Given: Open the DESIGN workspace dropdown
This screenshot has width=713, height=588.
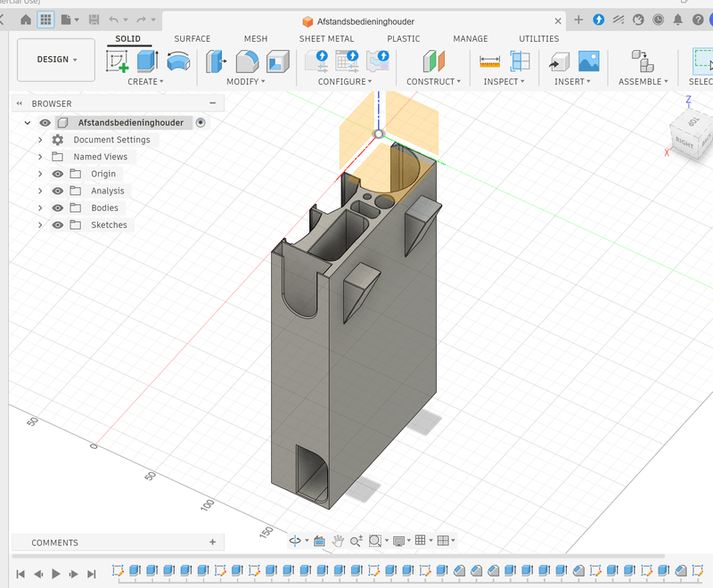Looking at the screenshot, I should (x=56, y=60).
